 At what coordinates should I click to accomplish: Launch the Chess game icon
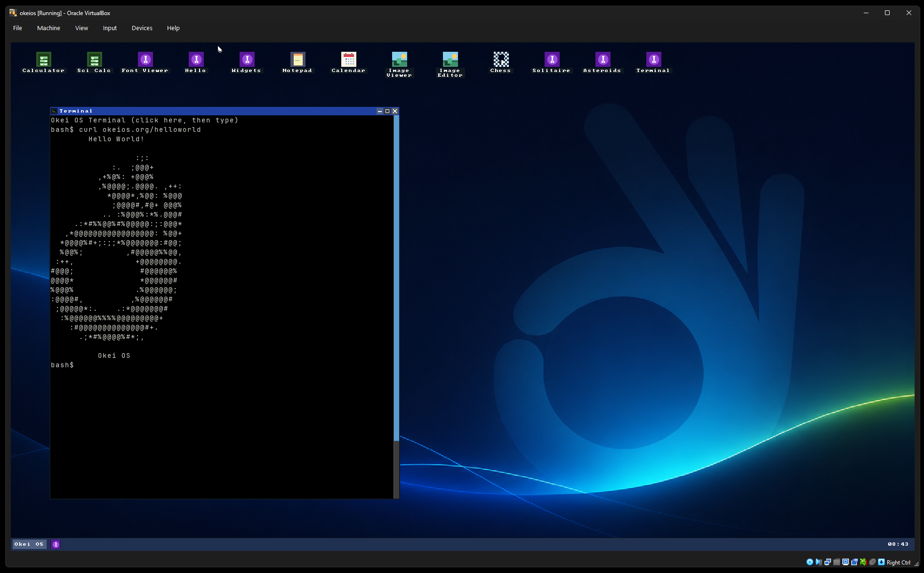[501, 62]
